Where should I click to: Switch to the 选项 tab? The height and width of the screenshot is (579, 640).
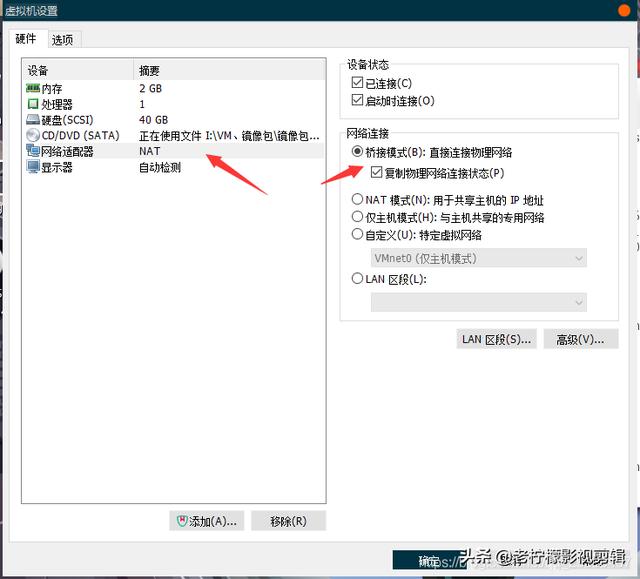(x=62, y=40)
